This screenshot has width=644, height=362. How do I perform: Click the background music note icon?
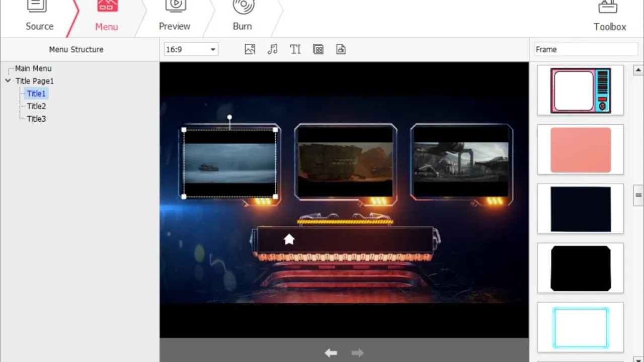point(273,49)
